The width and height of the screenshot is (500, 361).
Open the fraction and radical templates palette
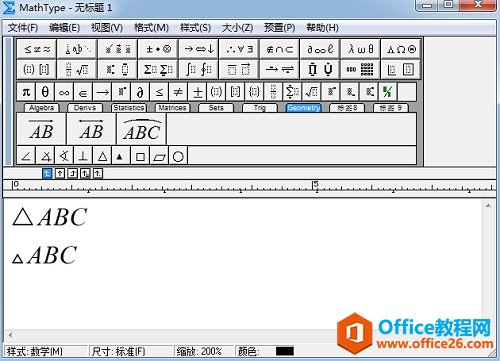tap(77, 69)
